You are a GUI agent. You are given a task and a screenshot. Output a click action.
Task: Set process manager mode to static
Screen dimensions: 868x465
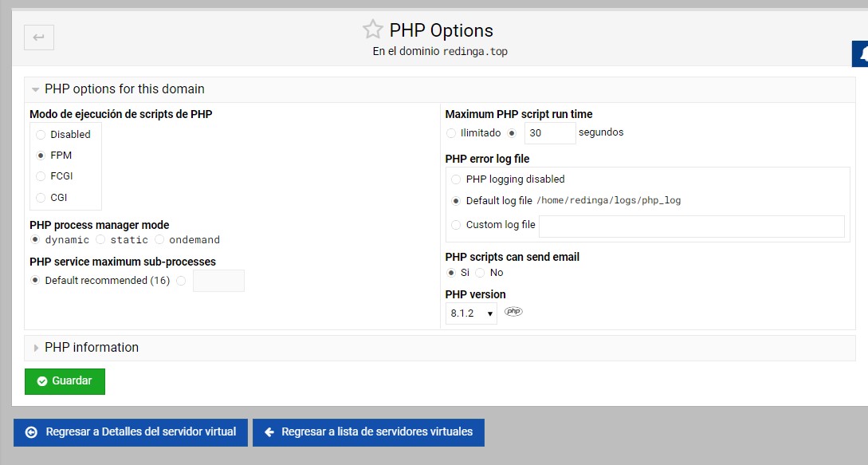click(x=100, y=239)
